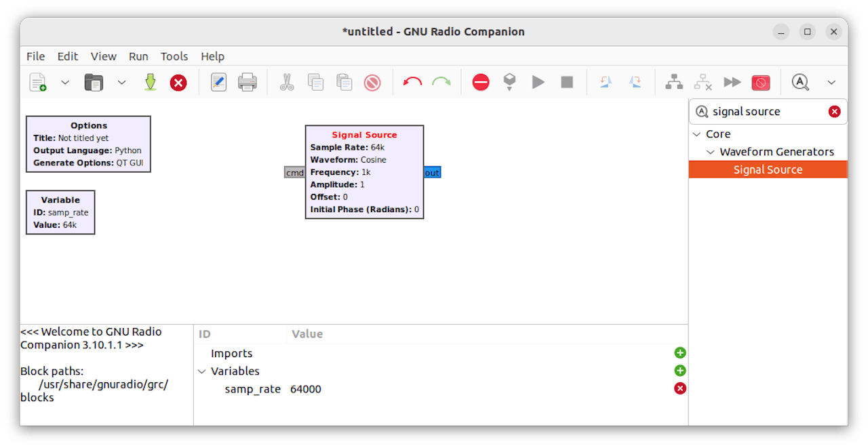
Task: Click the Value column header
Action: (x=307, y=334)
